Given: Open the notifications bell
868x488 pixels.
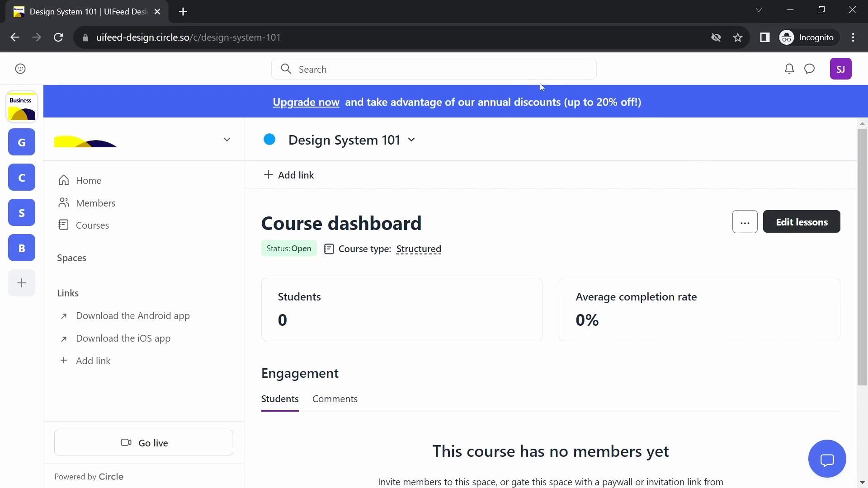Looking at the screenshot, I should click(x=789, y=69).
